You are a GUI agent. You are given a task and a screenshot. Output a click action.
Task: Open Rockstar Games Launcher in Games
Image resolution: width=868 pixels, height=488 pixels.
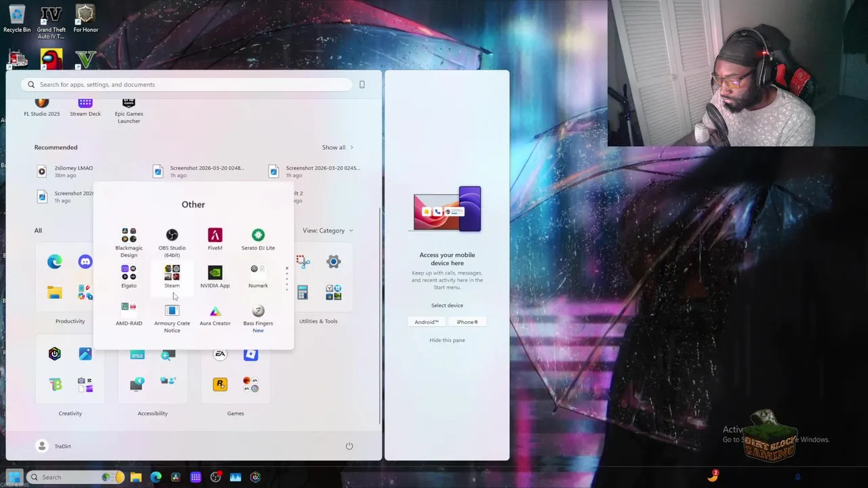(220, 384)
